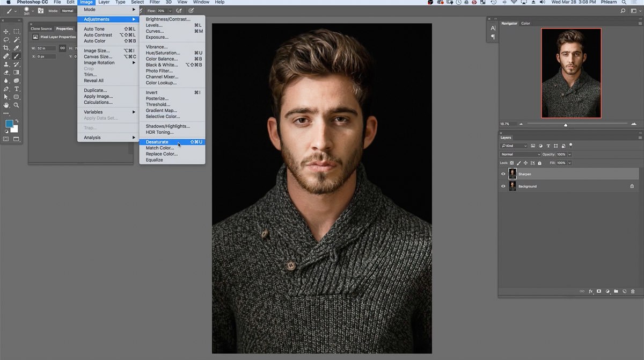Select the Brush tool in toolbox
Screen dimensions: 644x360
click(x=17, y=56)
